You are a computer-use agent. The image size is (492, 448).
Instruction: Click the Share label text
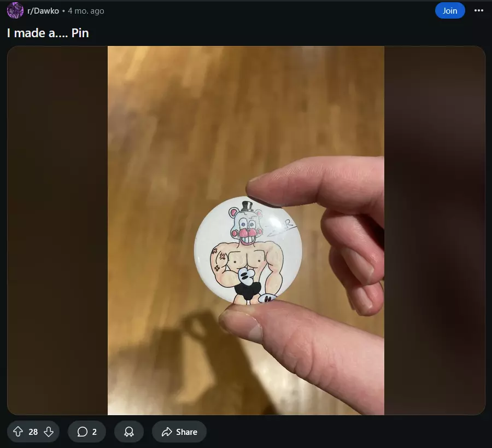point(187,432)
